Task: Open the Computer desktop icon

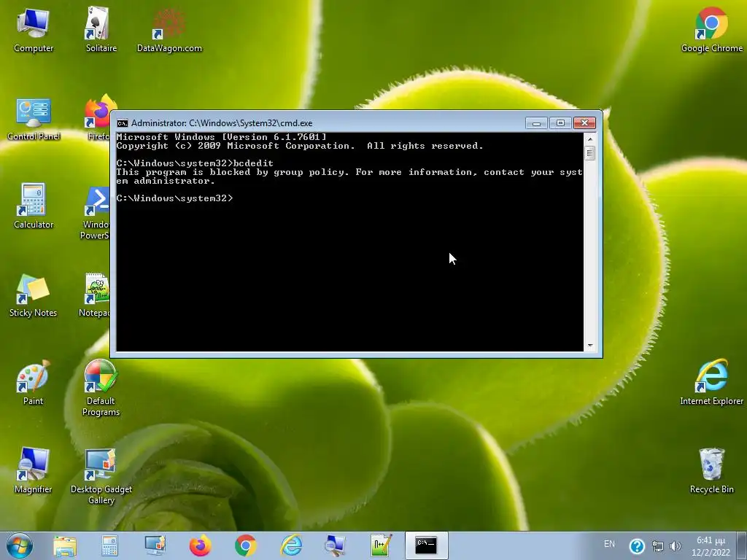Action: click(x=34, y=29)
